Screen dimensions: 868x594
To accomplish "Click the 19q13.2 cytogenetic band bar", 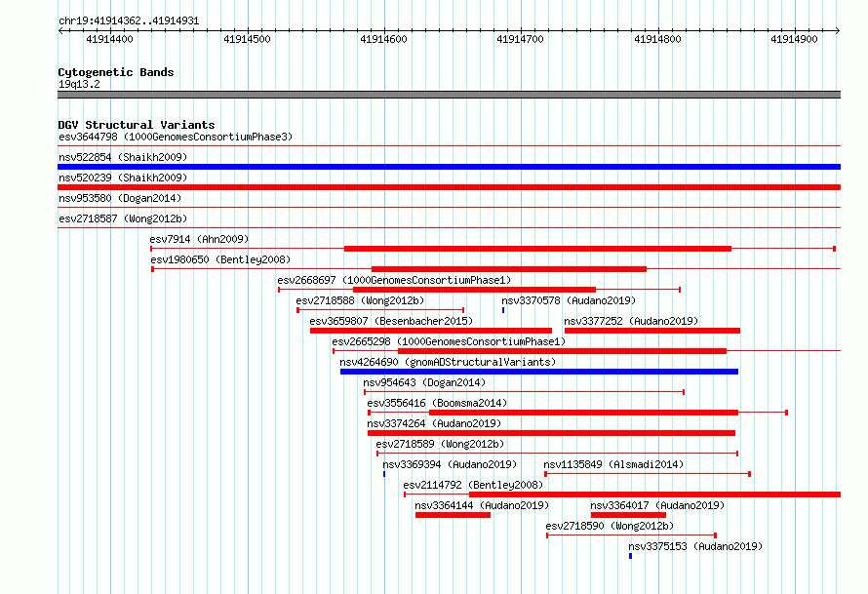I will pos(449,95).
